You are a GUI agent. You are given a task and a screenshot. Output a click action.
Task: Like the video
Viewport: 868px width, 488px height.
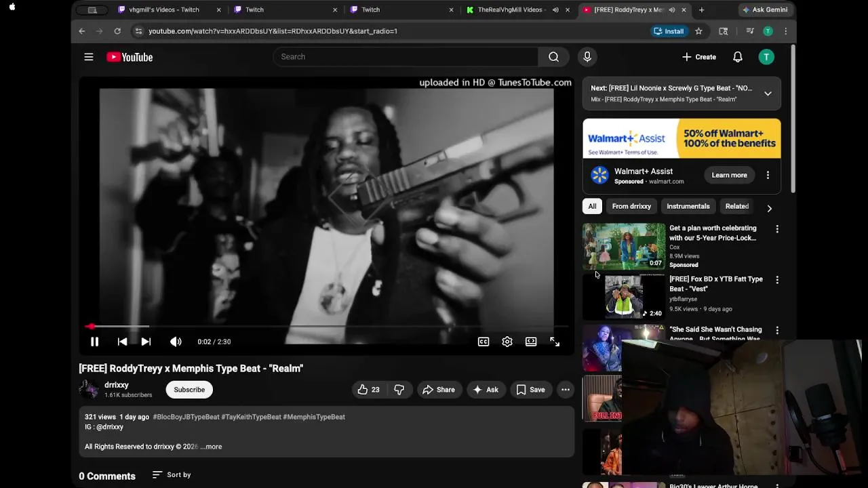click(369, 390)
